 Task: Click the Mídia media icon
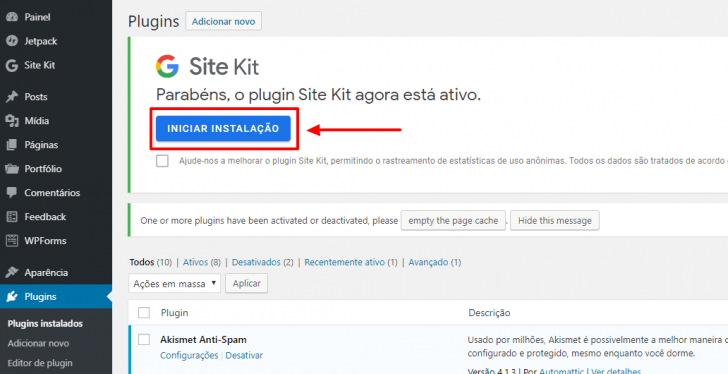click(12, 121)
